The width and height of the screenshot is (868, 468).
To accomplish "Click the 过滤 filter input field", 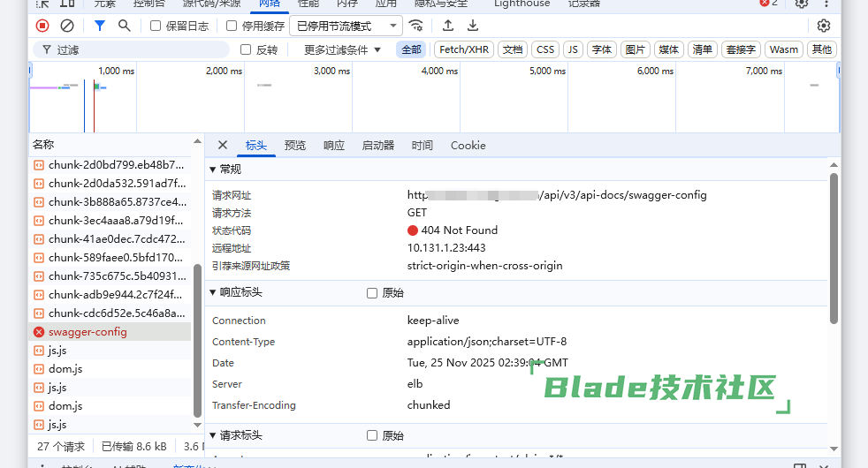I will click(133, 50).
